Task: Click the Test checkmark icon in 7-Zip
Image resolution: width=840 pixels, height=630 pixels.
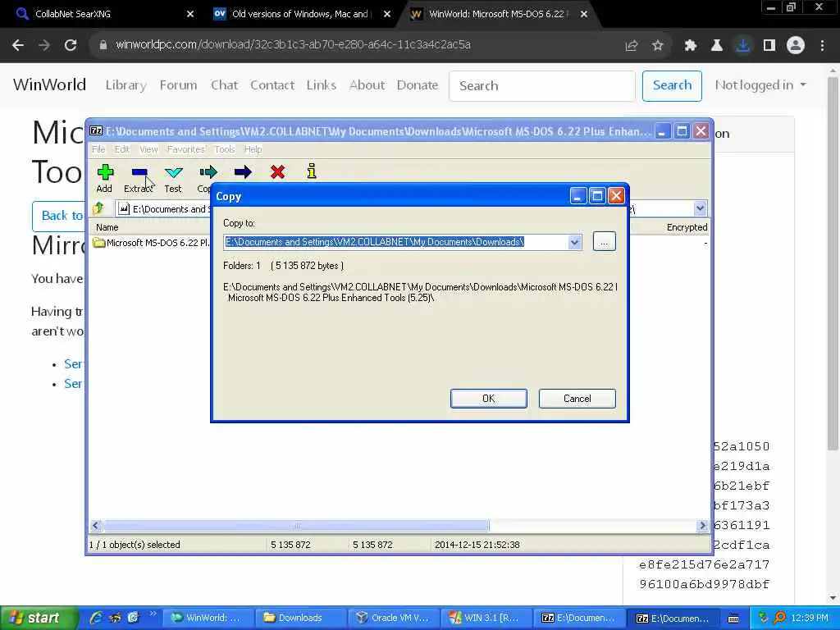Action: (x=174, y=172)
